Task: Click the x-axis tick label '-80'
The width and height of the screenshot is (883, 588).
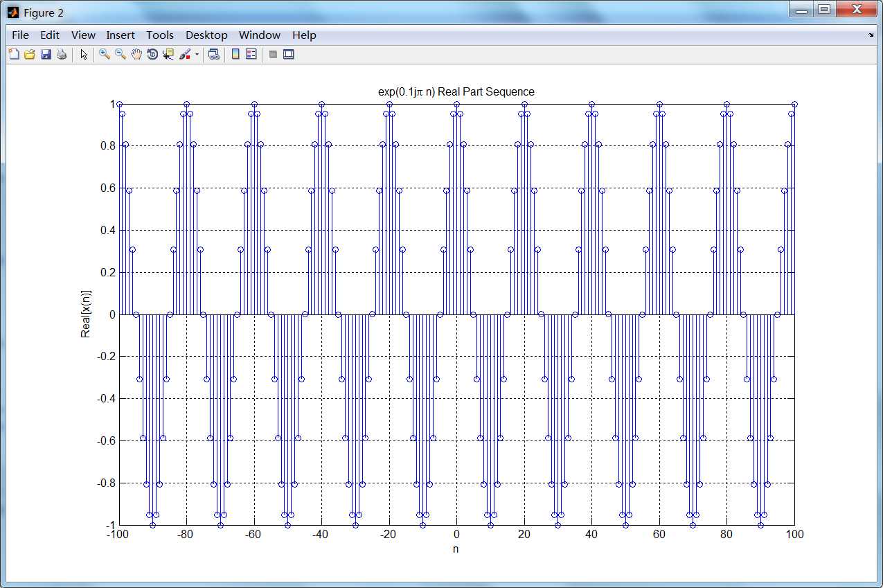Action: tap(185, 535)
